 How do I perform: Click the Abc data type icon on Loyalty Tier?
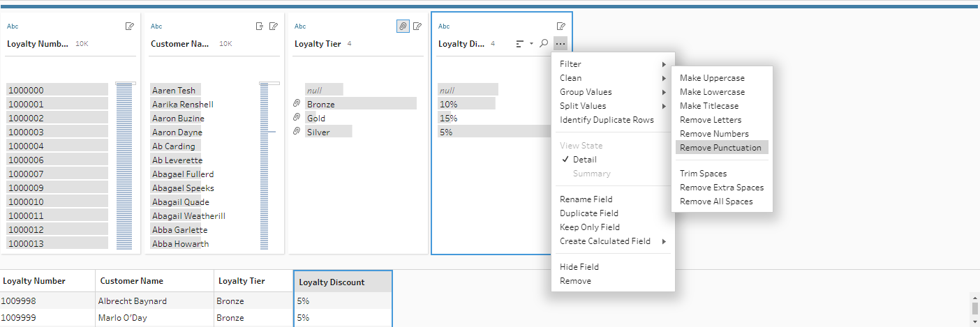coord(300,26)
